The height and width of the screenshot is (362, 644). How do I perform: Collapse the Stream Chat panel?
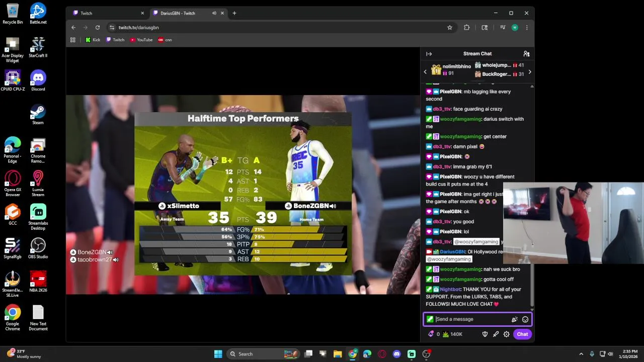pos(429,54)
